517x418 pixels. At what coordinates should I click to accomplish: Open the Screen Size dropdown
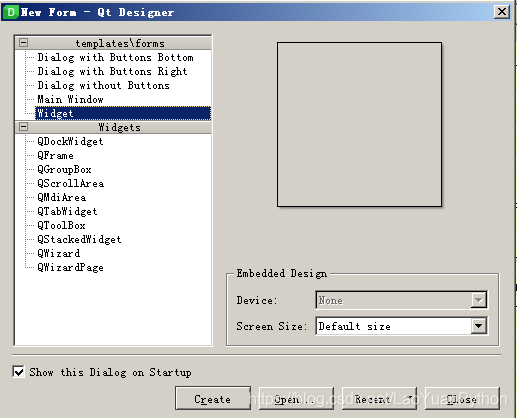point(401,326)
